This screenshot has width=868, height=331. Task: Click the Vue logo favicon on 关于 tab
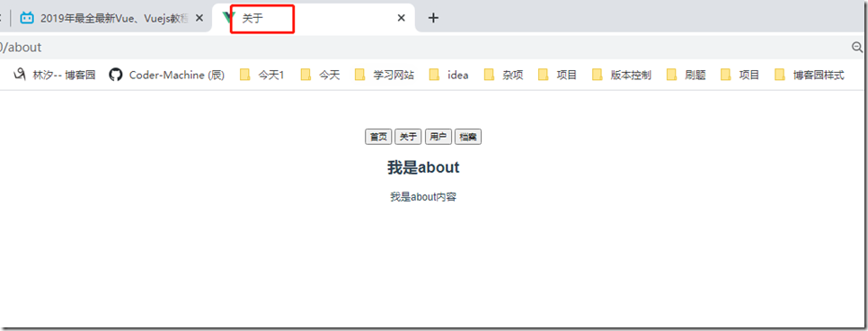(227, 18)
